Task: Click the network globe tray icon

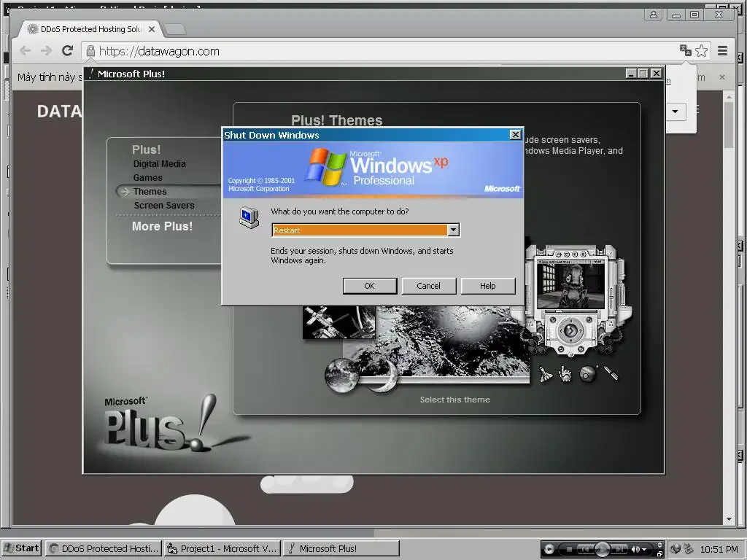Action: [675, 549]
